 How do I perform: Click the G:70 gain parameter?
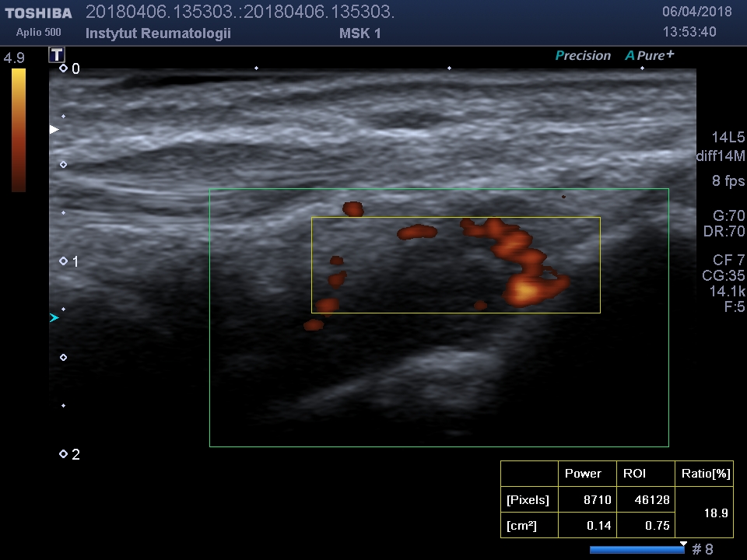pyautogui.click(x=728, y=215)
